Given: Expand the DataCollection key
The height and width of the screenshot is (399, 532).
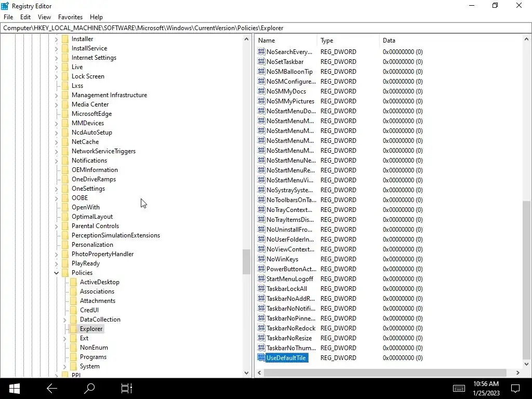Looking at the screenshot, I should [x=65, y=320].
